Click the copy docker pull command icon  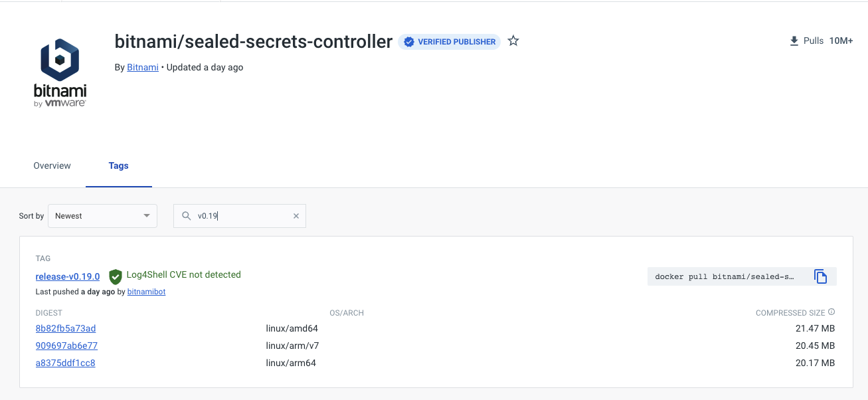(x=822, y=276)
